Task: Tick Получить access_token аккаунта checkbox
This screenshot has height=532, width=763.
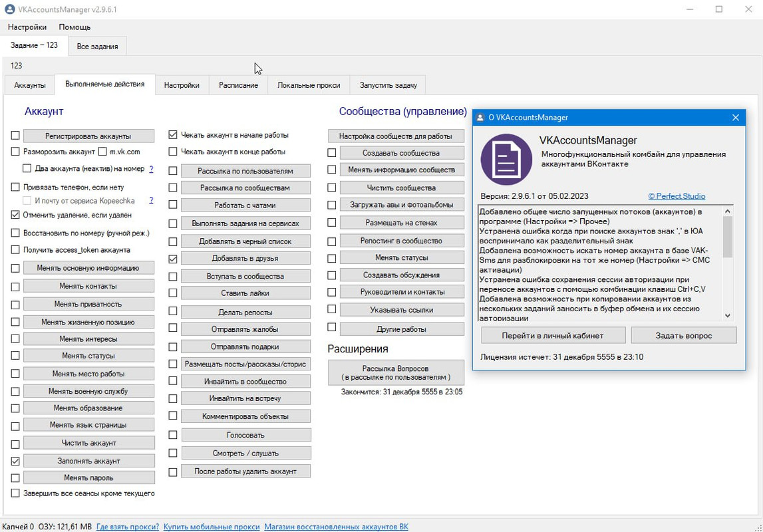Action: click(x=15, y=250)
